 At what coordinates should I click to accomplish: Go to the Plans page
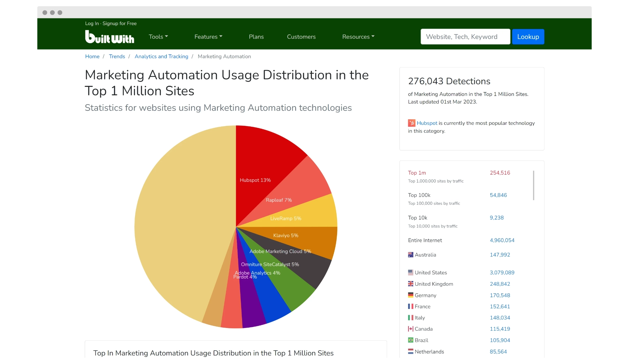coord(256,37)
